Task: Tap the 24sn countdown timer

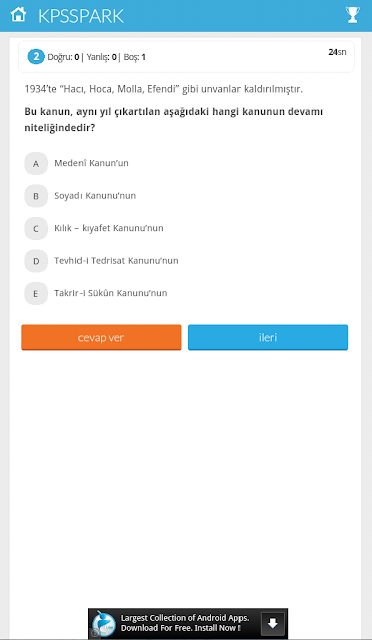Action: [337, 52]
